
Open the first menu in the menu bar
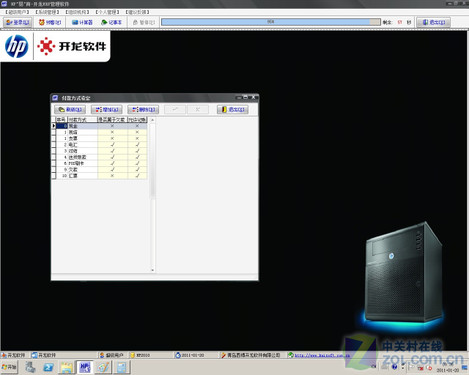click(x=17, y=12)
